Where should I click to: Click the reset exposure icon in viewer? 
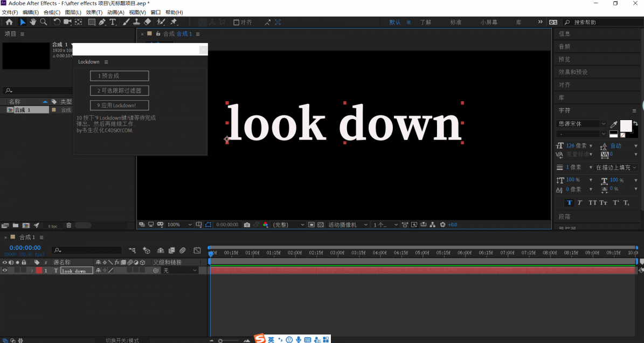(x=442, y=225)
